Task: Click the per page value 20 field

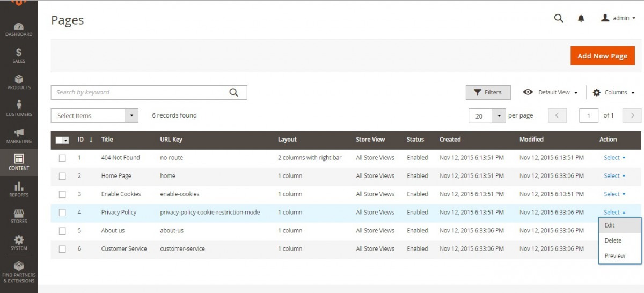Action: click(480, 115)
